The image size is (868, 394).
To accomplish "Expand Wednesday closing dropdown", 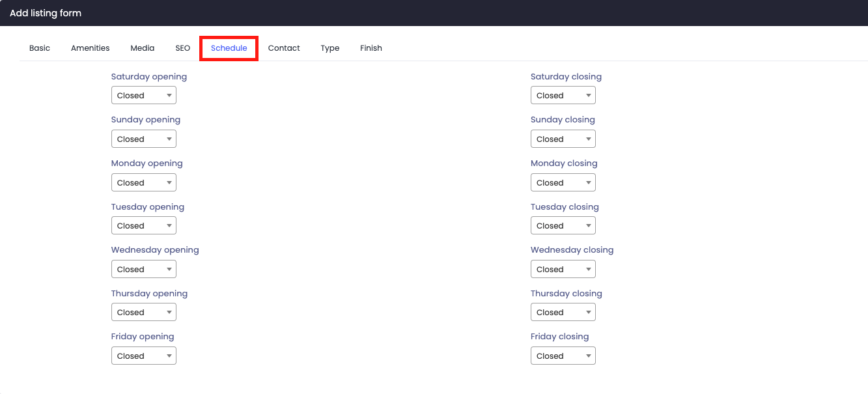I will click(x=563, y=269).
